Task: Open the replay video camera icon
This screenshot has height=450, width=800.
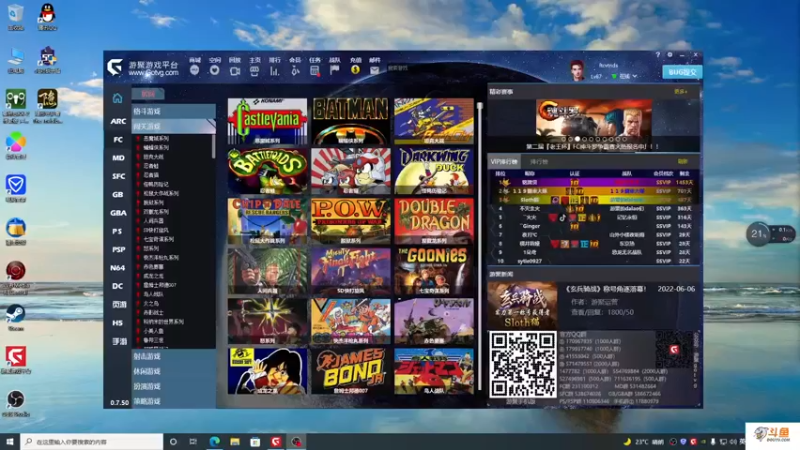Action: pyautogui.click(x=235, y=71)
